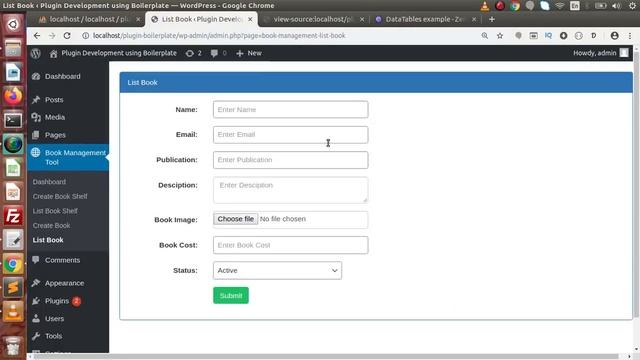Open Sublime Text from the Ubuntu dock

click(x=13, y=288)
